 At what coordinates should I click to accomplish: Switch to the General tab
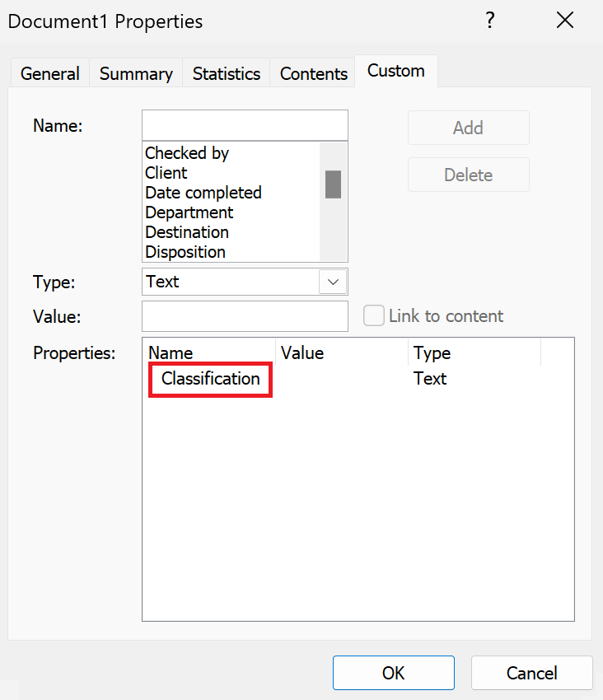tap(50, 73)
